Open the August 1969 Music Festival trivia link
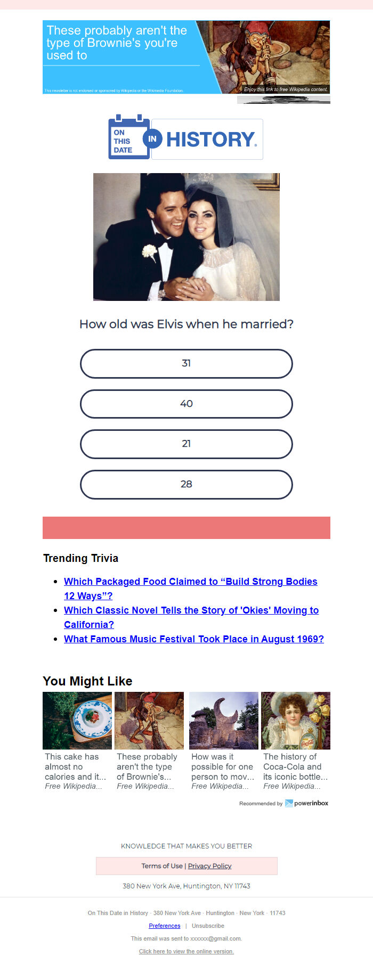Screen dimensions: 373x980 tap(194, 639)
